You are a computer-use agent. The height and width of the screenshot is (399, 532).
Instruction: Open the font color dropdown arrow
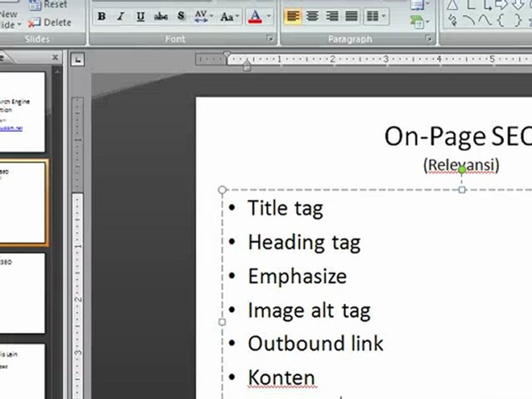(269, 16)
